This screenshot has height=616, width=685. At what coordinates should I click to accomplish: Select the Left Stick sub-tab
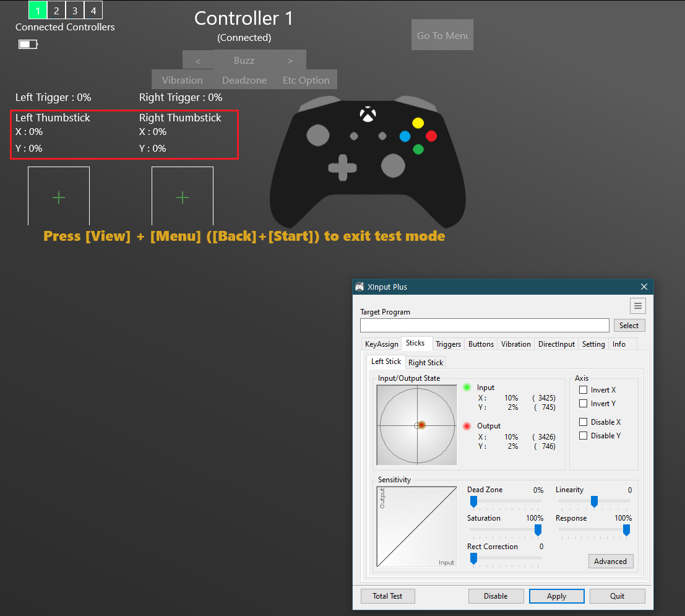point(386,362)
